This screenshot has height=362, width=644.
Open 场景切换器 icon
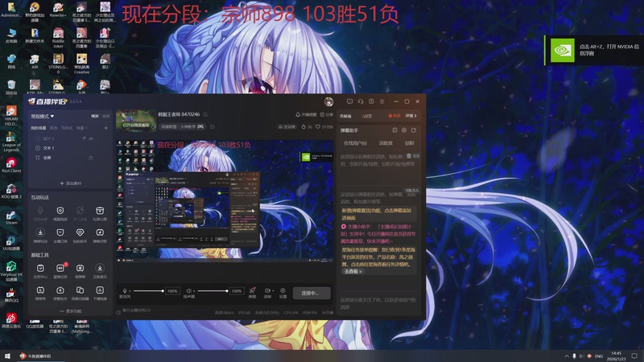pyautogui.click(x=80, y=290)
